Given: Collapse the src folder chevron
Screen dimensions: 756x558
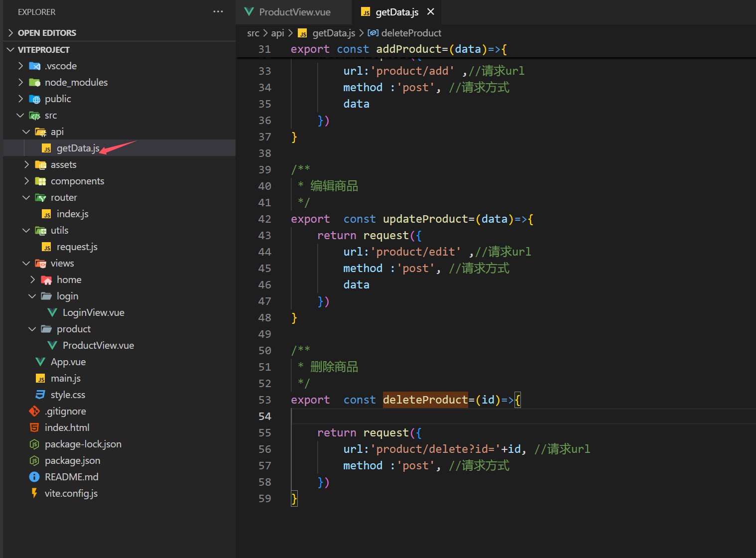Looking at the screenshot, I should [x=20, y=115].
